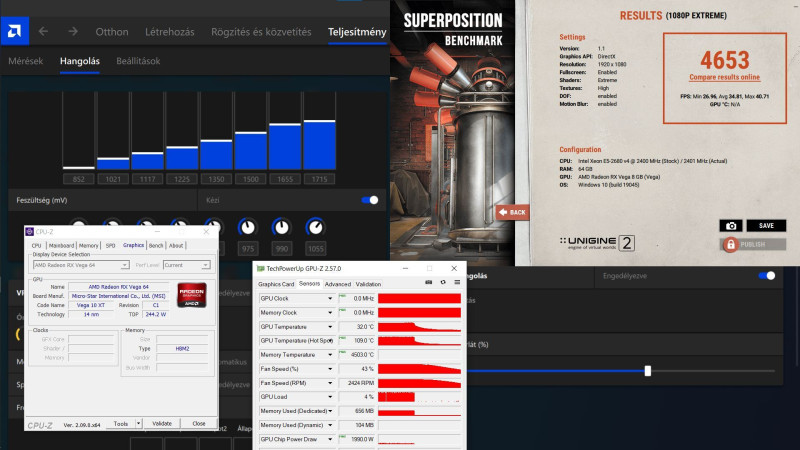
Task: Toggle the Kézi voltage switch
Action: click(x=370, y=200)
